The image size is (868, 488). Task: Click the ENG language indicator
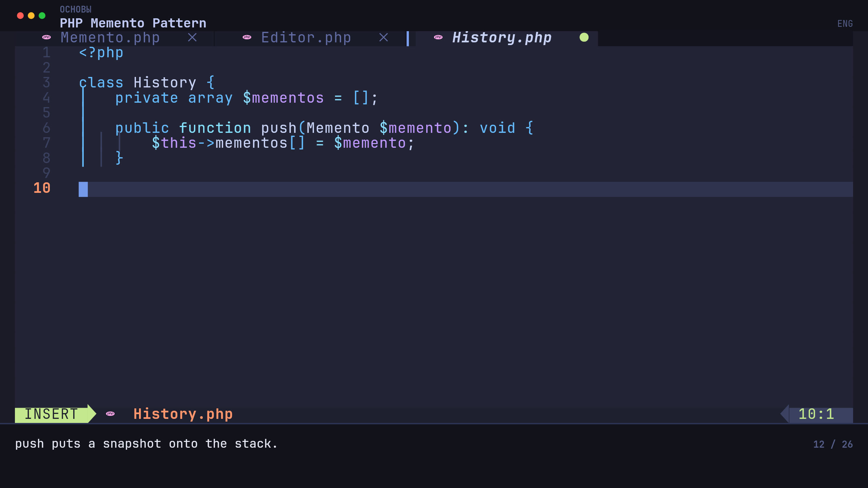coord(845,24)
